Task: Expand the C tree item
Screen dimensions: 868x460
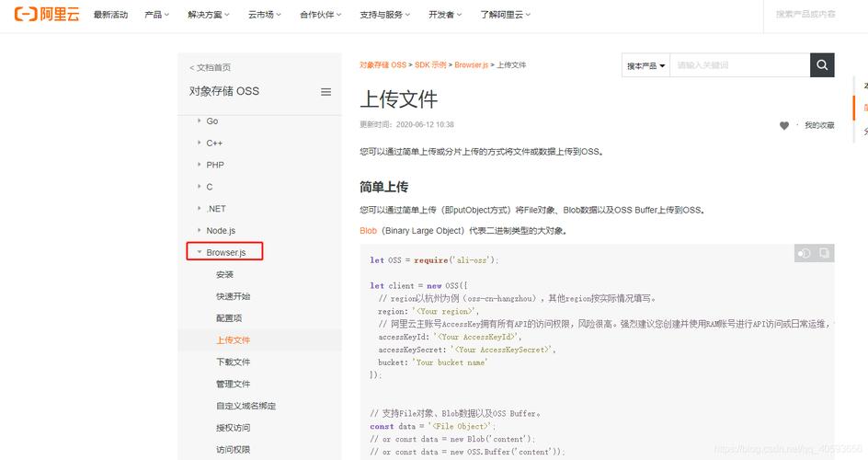Action: coord(205,187)
